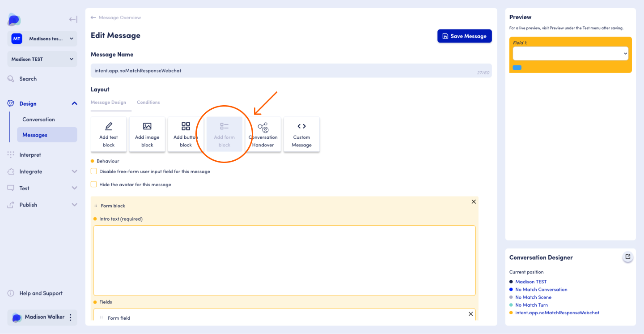The height and width of the screenshot is (334, 644).
Task: Click the Conversation Handover icon
Action: [x=263, y=128]
